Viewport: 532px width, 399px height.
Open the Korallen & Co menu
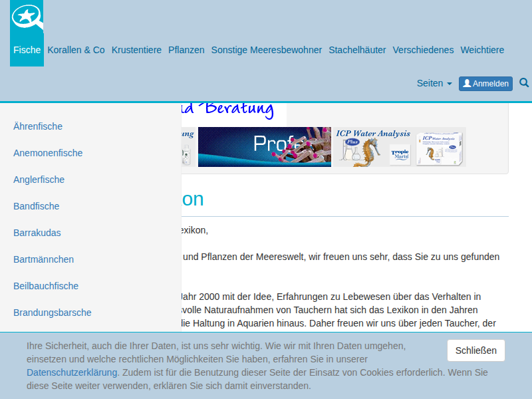pyautogui.click(x=76, y=50)
